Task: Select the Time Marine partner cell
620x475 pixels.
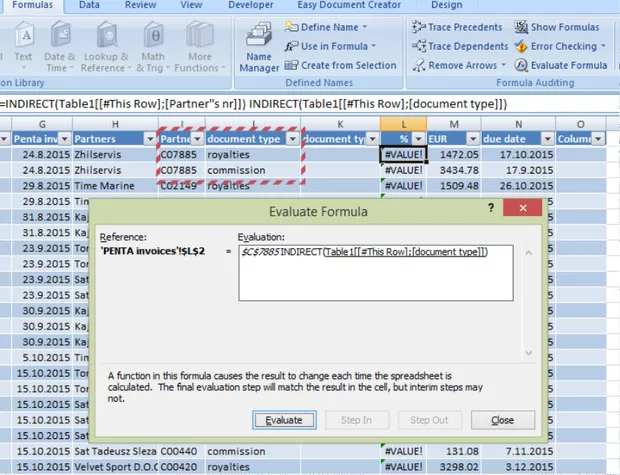Action: tap(115, 186)
